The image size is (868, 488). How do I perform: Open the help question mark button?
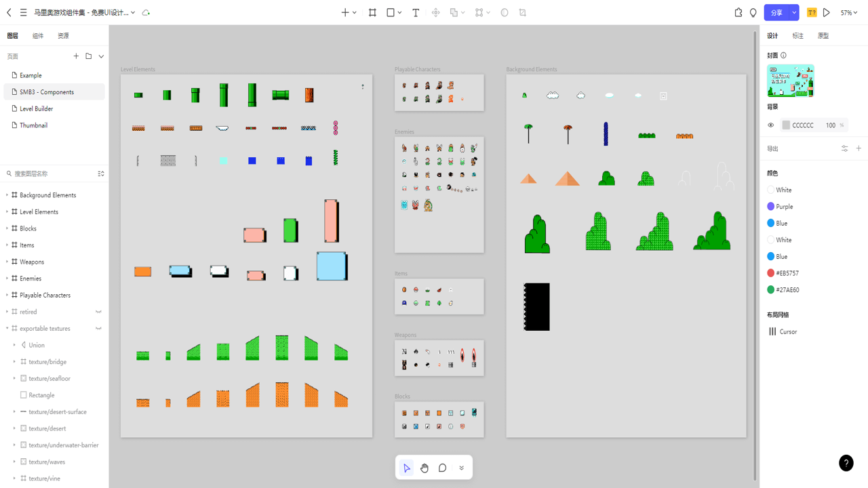click(846, 463)
